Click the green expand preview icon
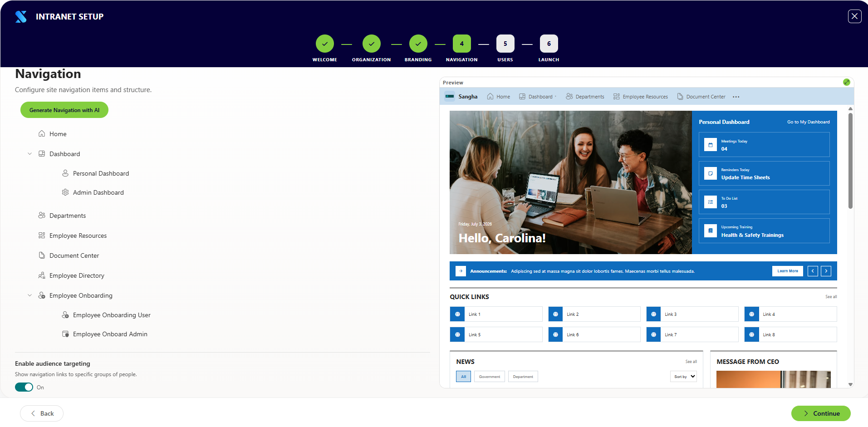The image size is (868, 427). point(846,82)
